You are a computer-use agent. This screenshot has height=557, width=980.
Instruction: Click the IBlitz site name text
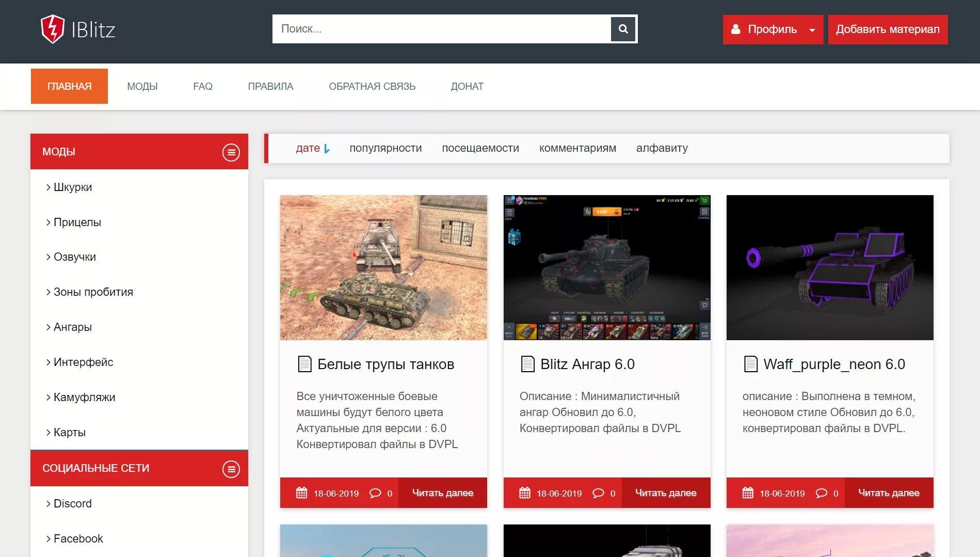tap(93, 29)
